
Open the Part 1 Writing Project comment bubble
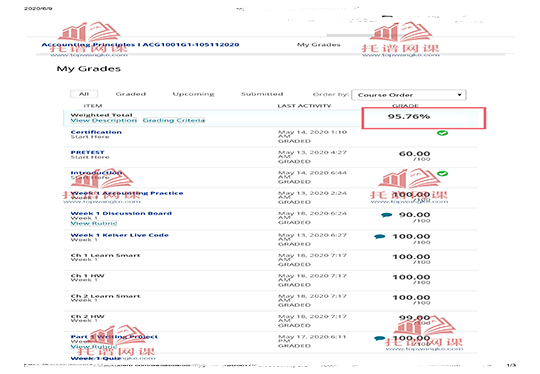[380, 339]
